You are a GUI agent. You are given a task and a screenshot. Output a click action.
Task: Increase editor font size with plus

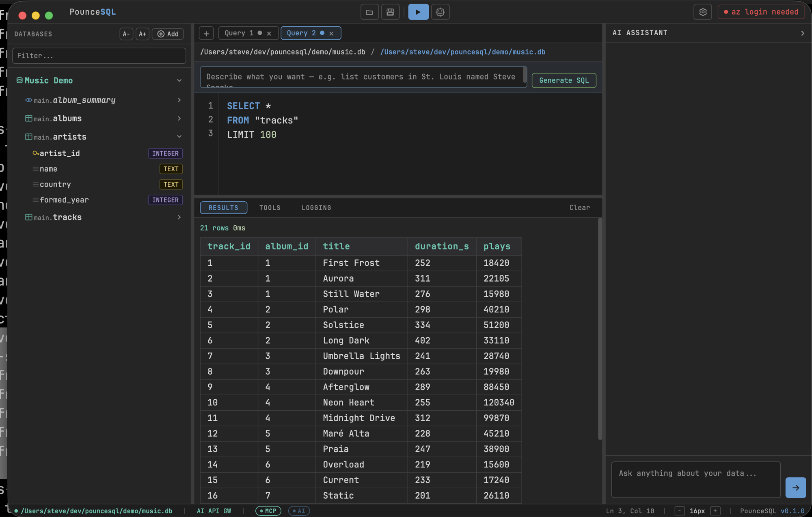point(715,511)
